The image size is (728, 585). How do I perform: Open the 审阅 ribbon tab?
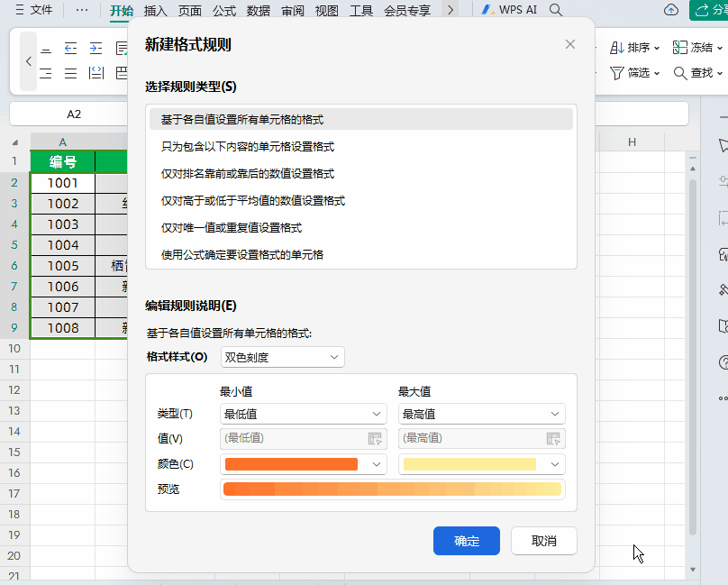(293, 10)
